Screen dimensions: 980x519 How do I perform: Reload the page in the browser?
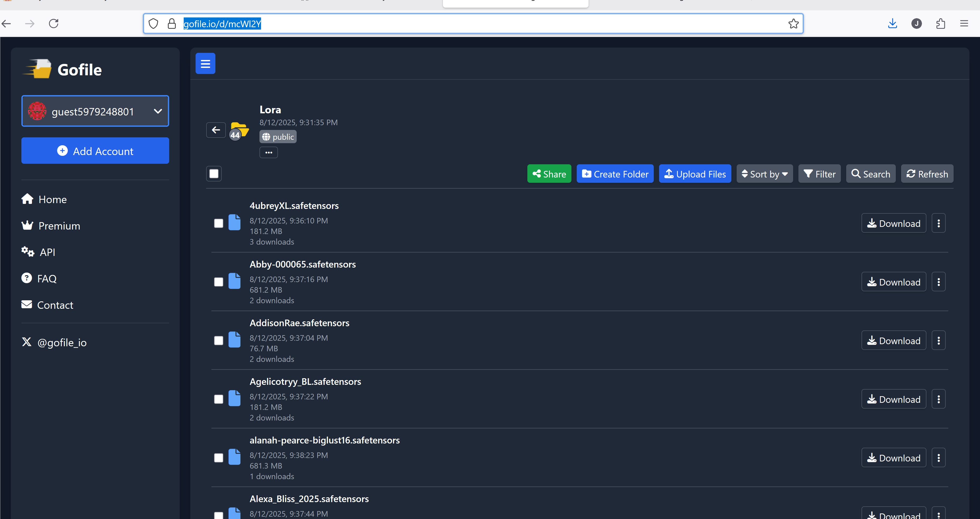[54, 24]
